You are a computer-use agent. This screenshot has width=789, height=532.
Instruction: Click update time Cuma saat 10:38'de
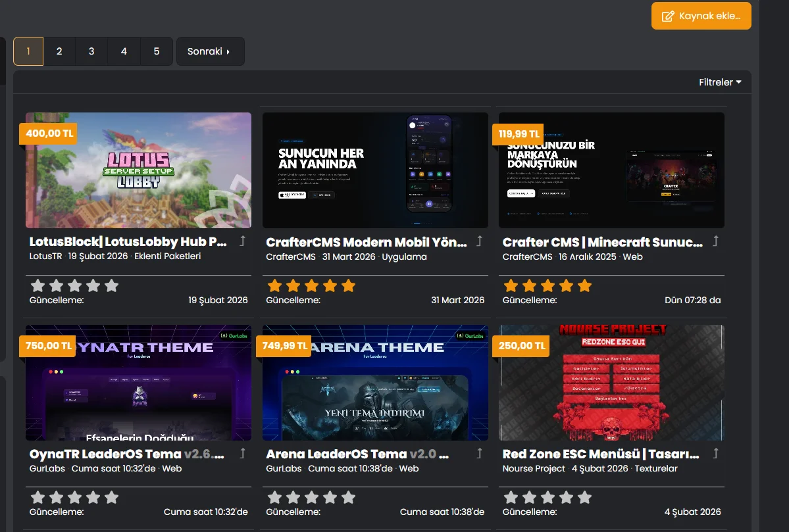click(442, 512)
